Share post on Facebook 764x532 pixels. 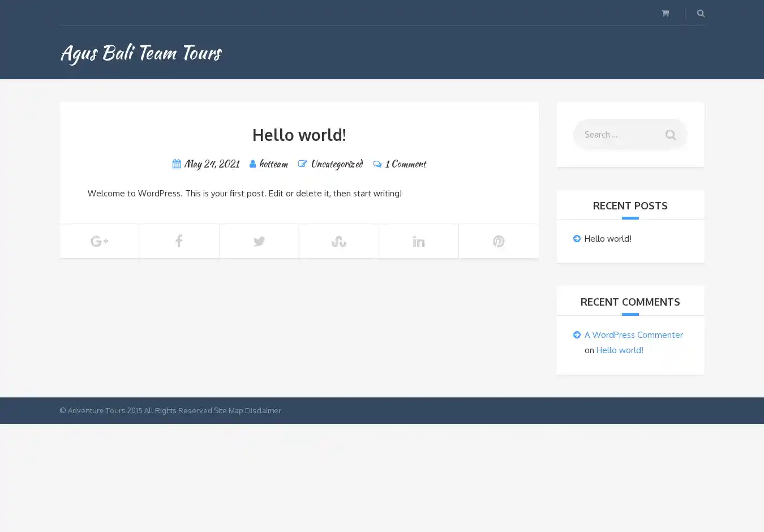[x=179, y=241]
